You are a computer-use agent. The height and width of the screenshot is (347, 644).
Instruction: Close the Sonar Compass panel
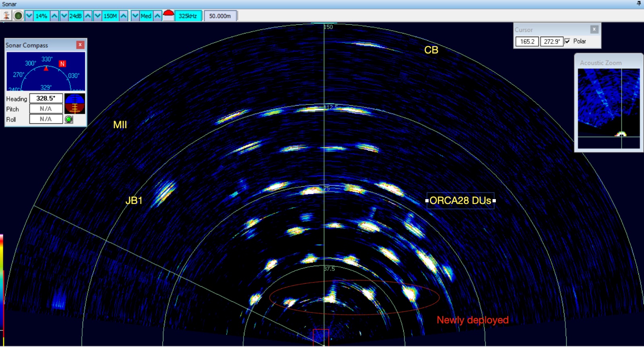80,45
